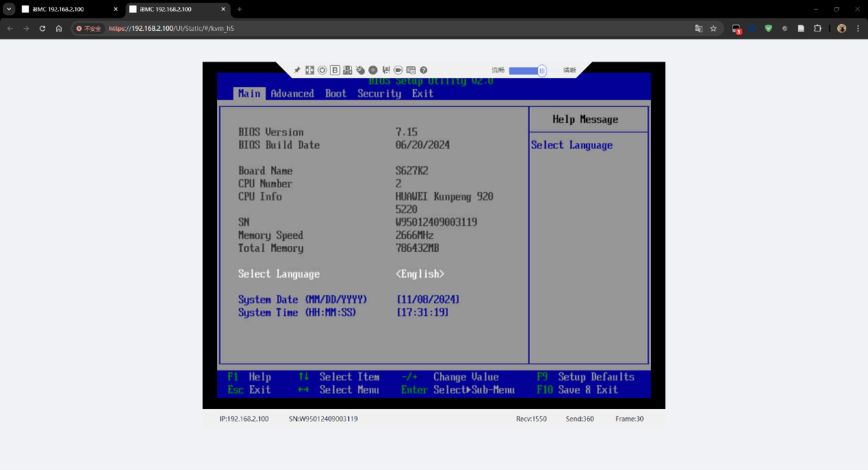Click the SN:W95012409003119 status bar entry
This screenshot has width=868, height=470.
324,419
